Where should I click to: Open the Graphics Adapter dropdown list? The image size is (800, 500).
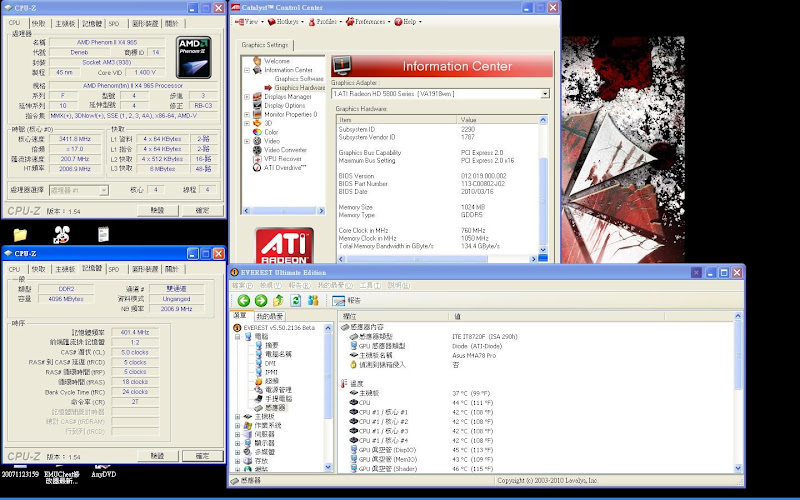545,93
